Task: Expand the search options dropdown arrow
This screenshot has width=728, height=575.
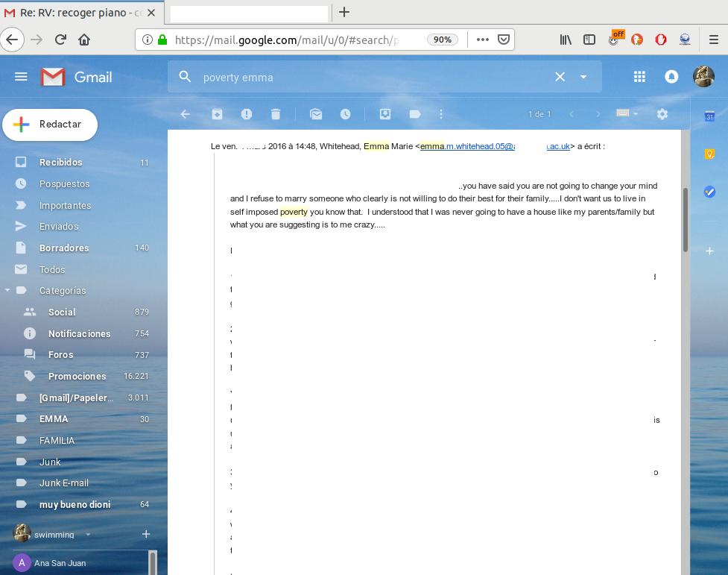Action: (583, 77)
